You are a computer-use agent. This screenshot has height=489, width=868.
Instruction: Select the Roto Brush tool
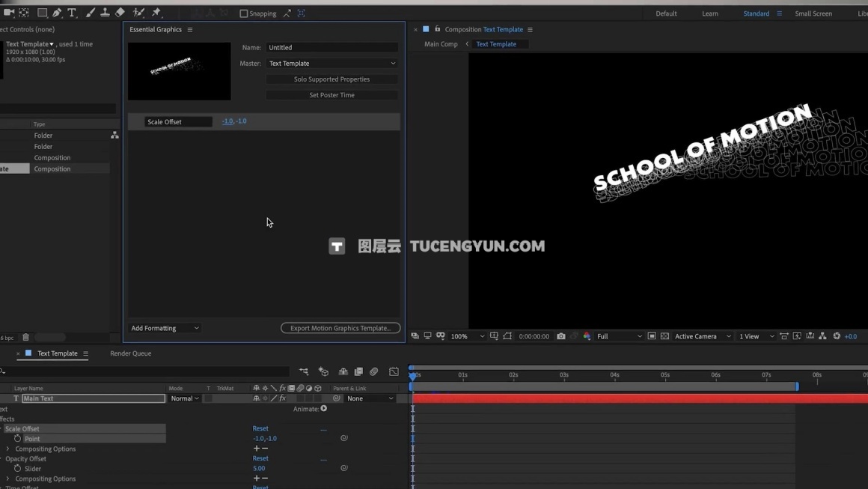pos(138,12)
